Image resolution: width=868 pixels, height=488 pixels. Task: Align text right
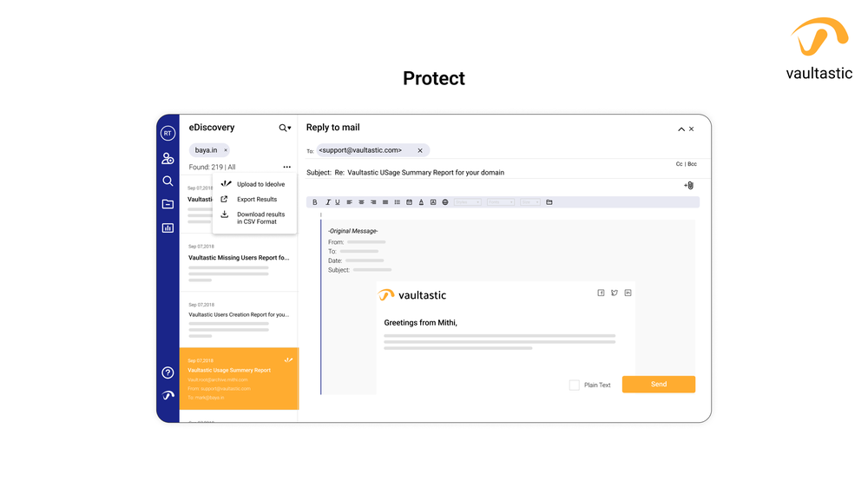[373, 202]
